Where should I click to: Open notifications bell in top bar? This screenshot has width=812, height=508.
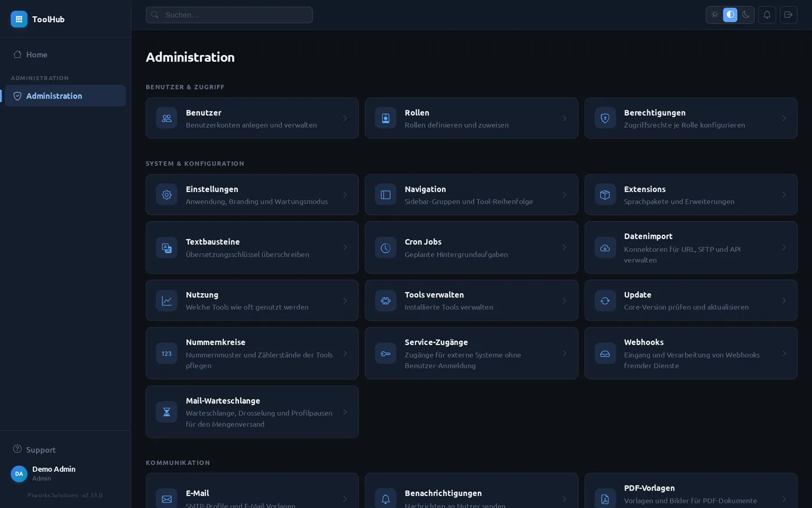[x=767, y=15]
